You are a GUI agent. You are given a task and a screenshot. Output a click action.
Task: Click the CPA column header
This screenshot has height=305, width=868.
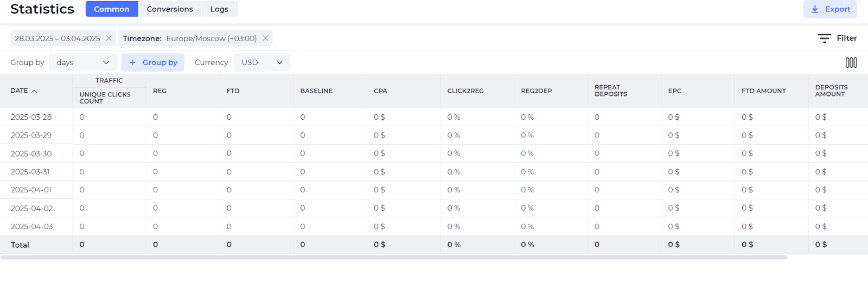point(380,91)
